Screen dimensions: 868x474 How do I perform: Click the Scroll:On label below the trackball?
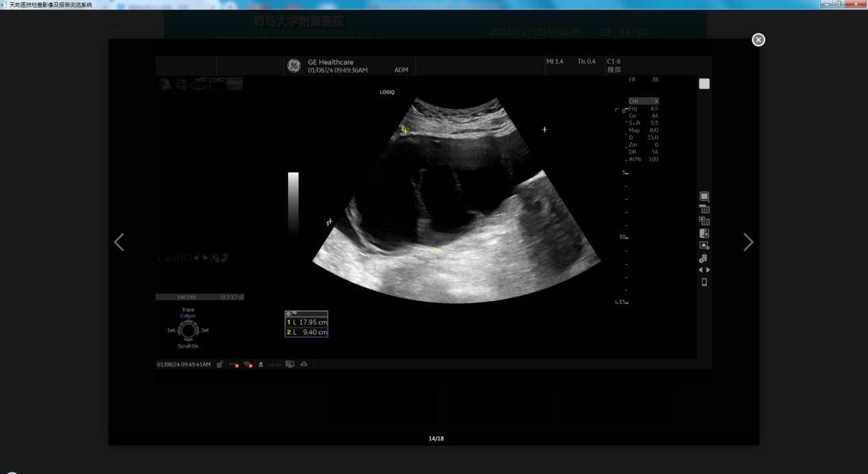tap(188, 346)
